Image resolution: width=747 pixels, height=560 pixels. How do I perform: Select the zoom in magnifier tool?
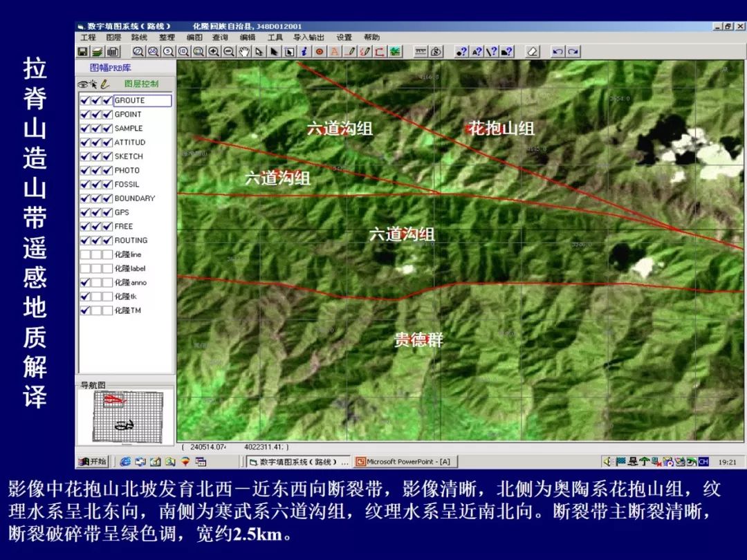(x=214, y=51)
